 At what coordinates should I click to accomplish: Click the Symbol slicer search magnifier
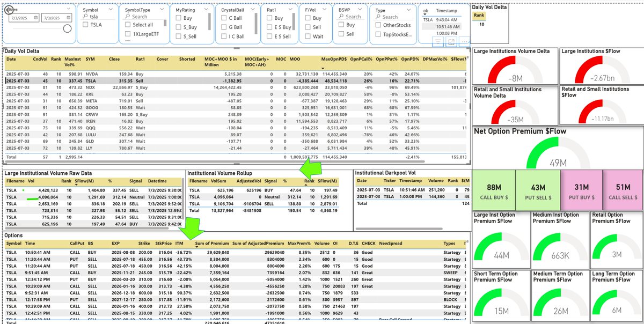pos(85,16)
